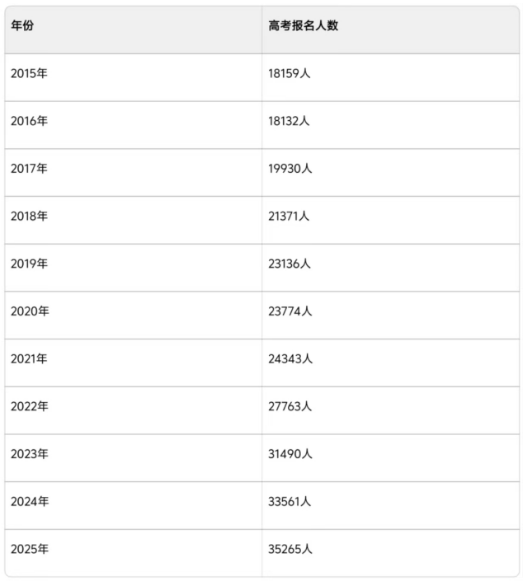Click the 高考报名人数 column header
The height and width of the screenshot is (584, 524).
[303, 25]
